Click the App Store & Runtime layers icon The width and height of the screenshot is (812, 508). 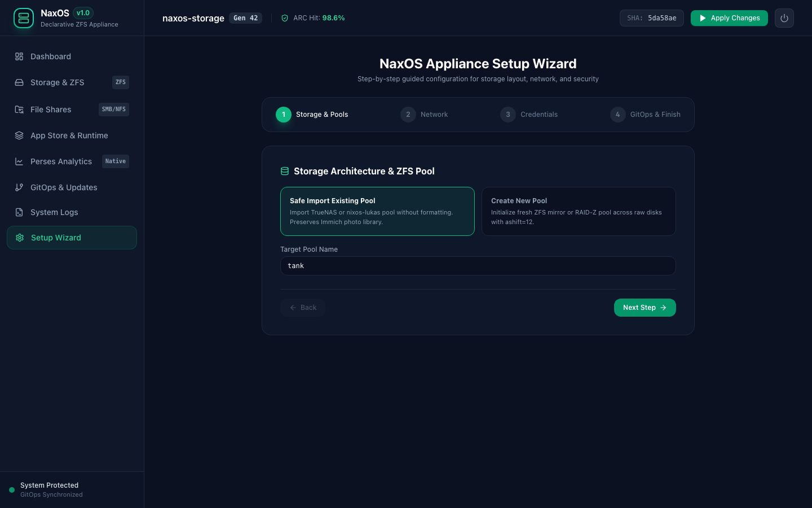pos(19,135)
